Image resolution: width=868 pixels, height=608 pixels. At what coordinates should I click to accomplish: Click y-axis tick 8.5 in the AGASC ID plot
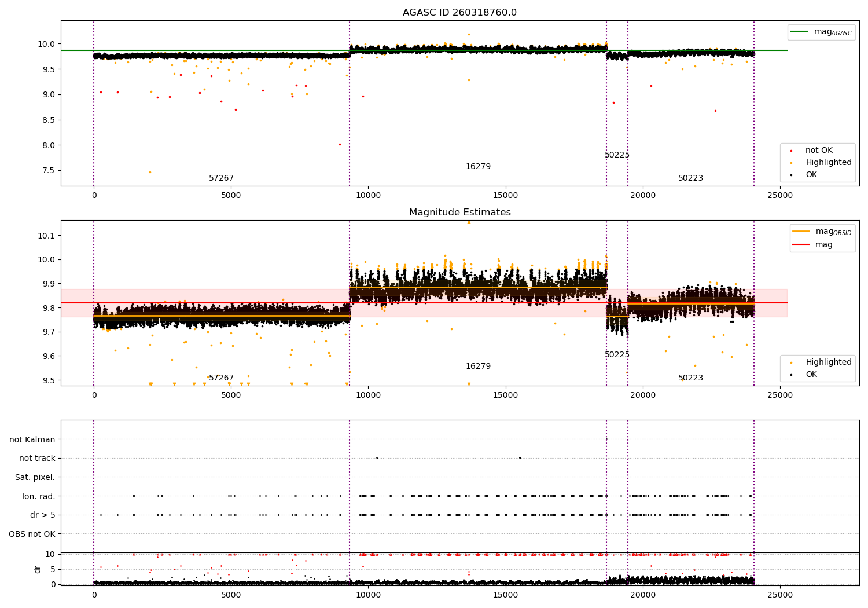[x=48, y=120]
